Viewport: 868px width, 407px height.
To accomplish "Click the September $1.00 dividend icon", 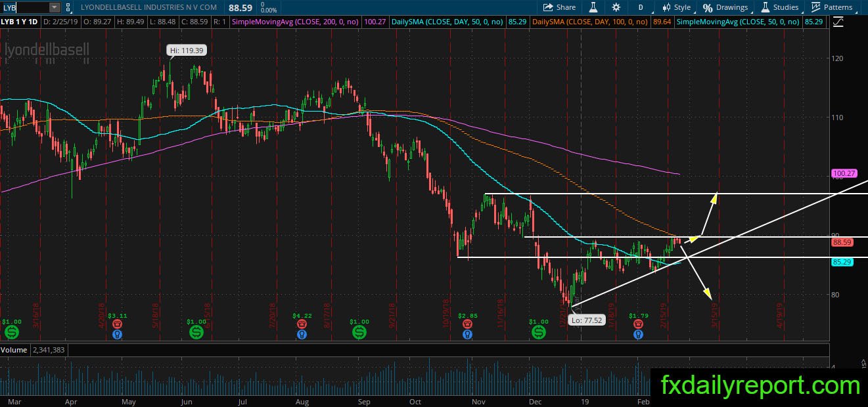I will tap(359, 333).
